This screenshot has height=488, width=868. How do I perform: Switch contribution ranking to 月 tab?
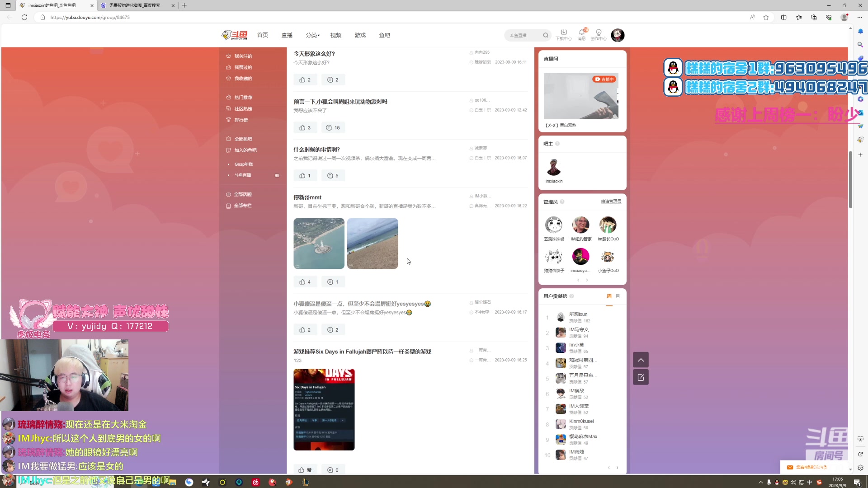point(618,296)
